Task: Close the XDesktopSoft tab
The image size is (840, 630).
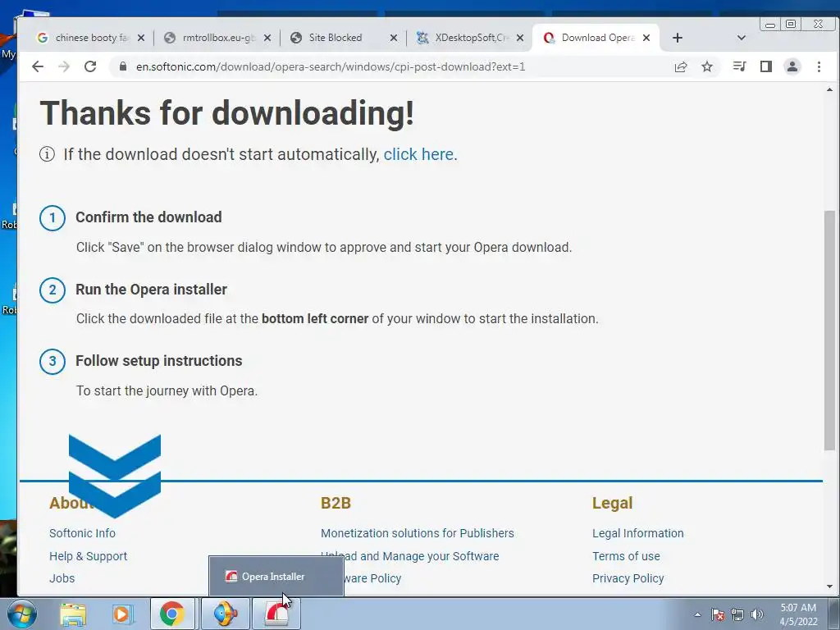Action: [x=519, y=38]
